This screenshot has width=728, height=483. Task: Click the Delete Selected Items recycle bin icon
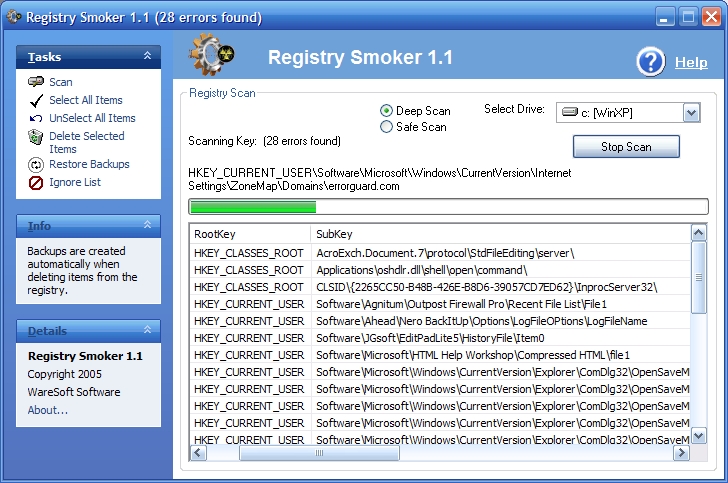[x=36, y=137]
